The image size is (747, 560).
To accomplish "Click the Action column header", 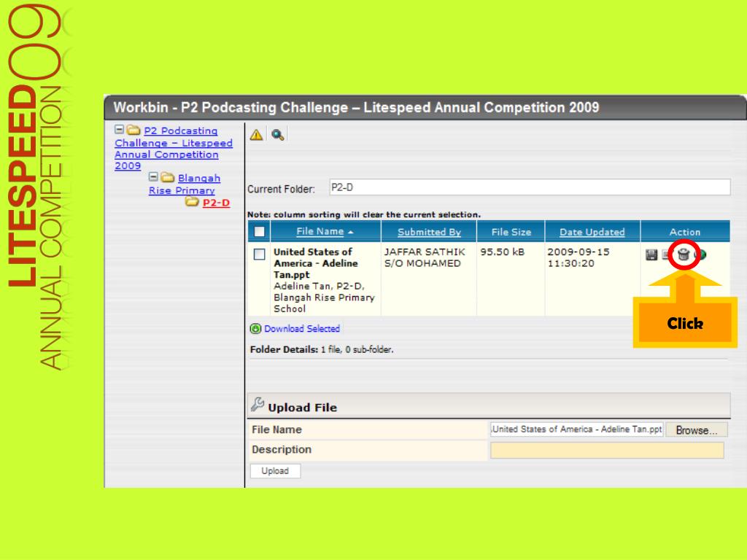I will click(685, 232).
